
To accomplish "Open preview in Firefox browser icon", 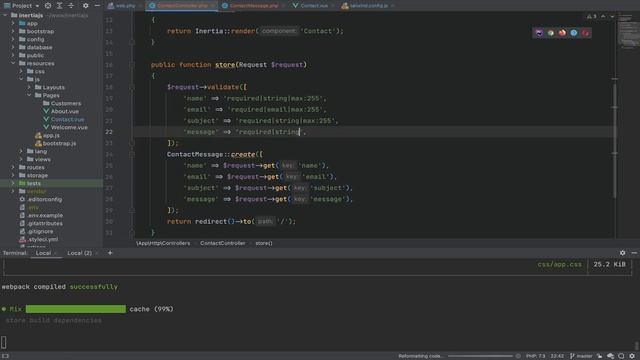I will point(562,33).
